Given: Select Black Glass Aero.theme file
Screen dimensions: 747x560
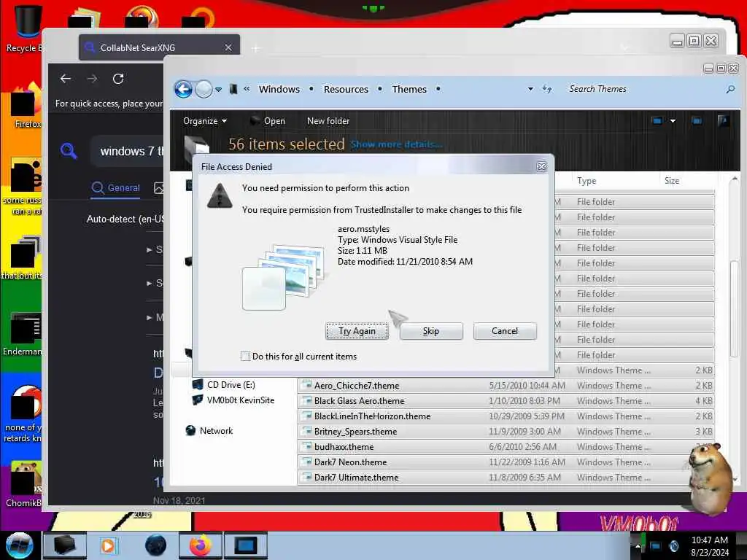Looking at the screenshot, I should tap(506, 401).
